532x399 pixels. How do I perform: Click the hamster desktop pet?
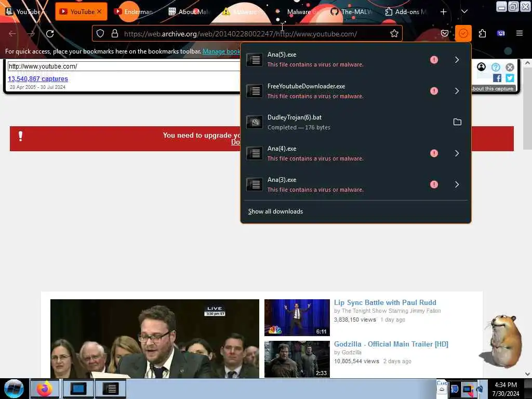[x=501, y=341]
